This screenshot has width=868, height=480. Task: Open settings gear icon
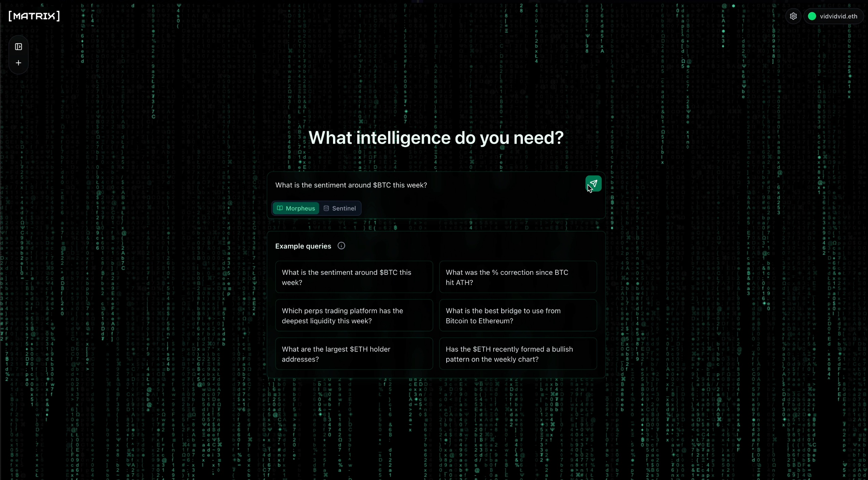793,16
